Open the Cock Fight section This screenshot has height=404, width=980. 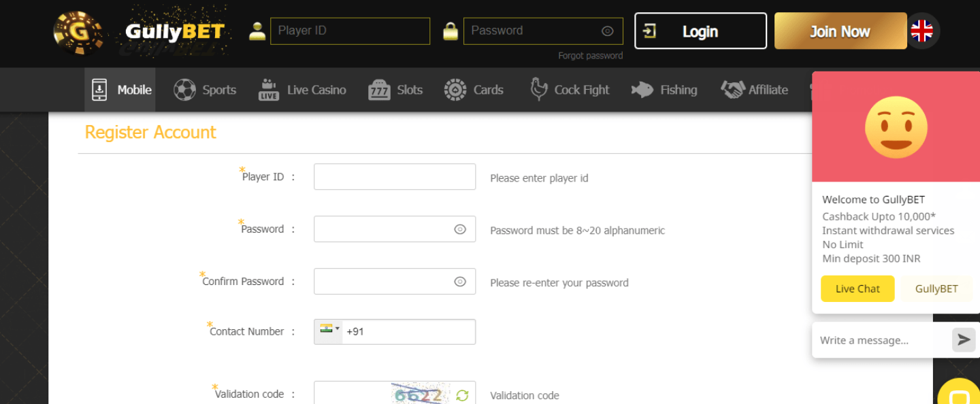(570, 90)
